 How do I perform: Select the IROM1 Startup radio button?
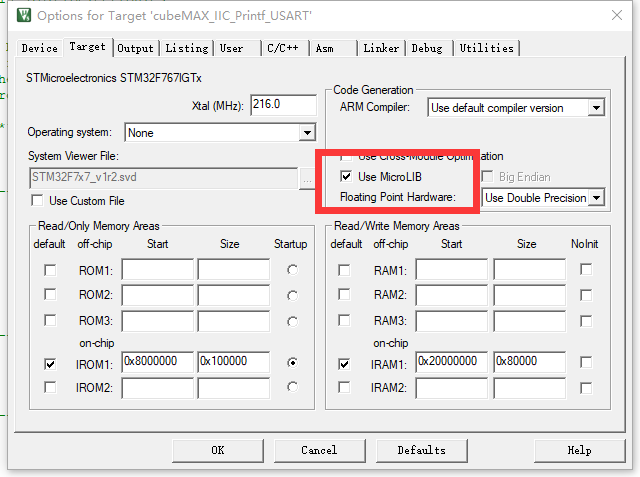coord(292,362)
